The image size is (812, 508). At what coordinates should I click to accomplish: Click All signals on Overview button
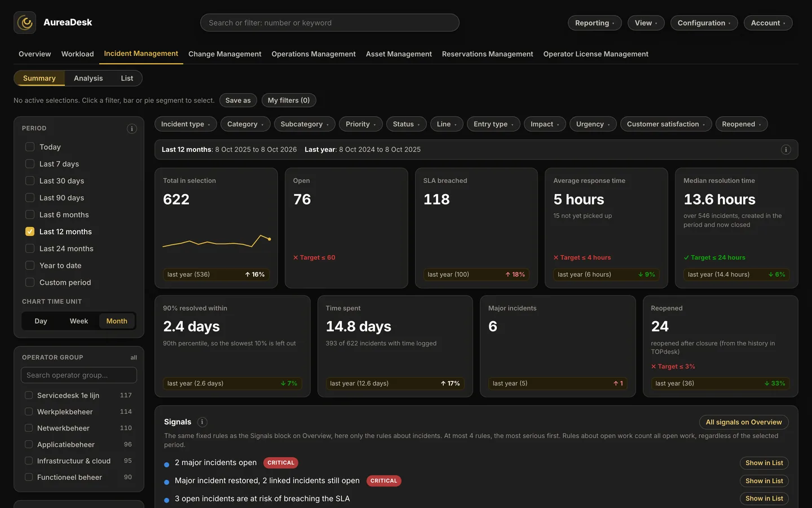click(x=744, y=422)
